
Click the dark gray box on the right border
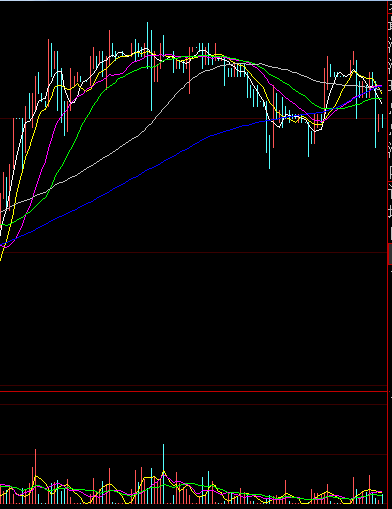pyautogui.click(x=390, y=254)
